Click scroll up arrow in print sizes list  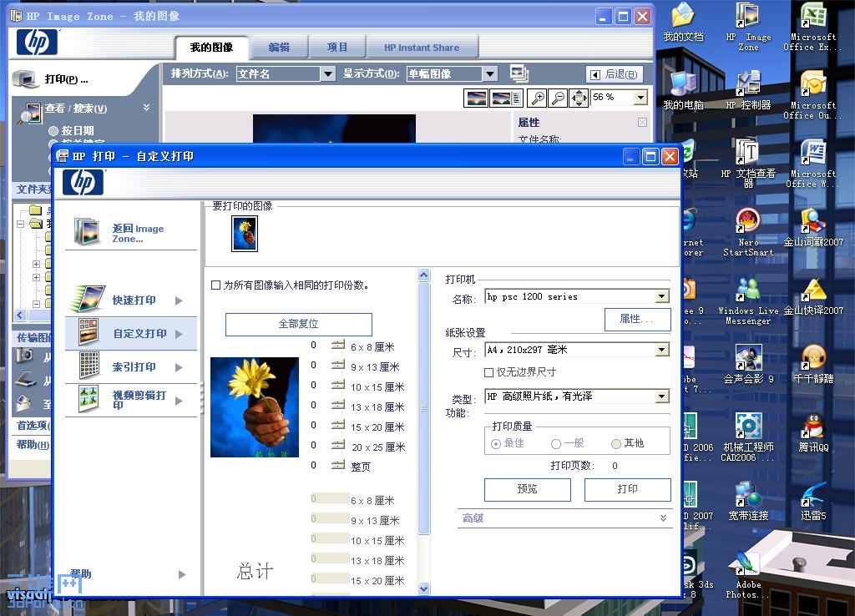(x=423, y=275)
